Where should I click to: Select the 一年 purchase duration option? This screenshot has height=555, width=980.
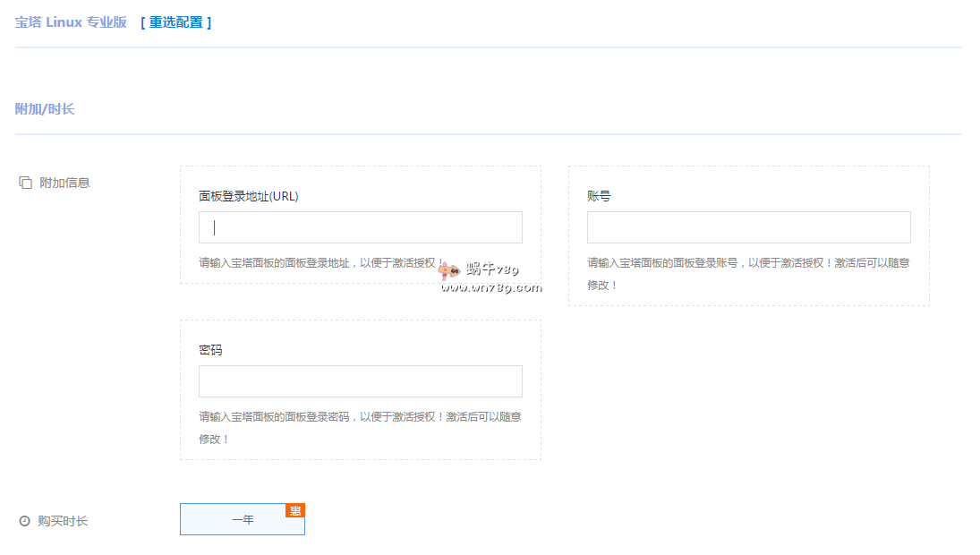(242, 518)
